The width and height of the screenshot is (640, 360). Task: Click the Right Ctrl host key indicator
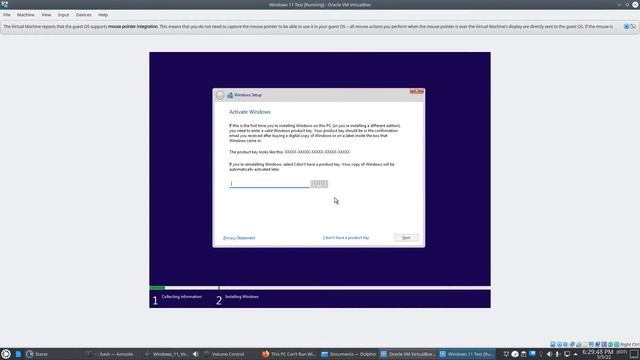point(629,344)
